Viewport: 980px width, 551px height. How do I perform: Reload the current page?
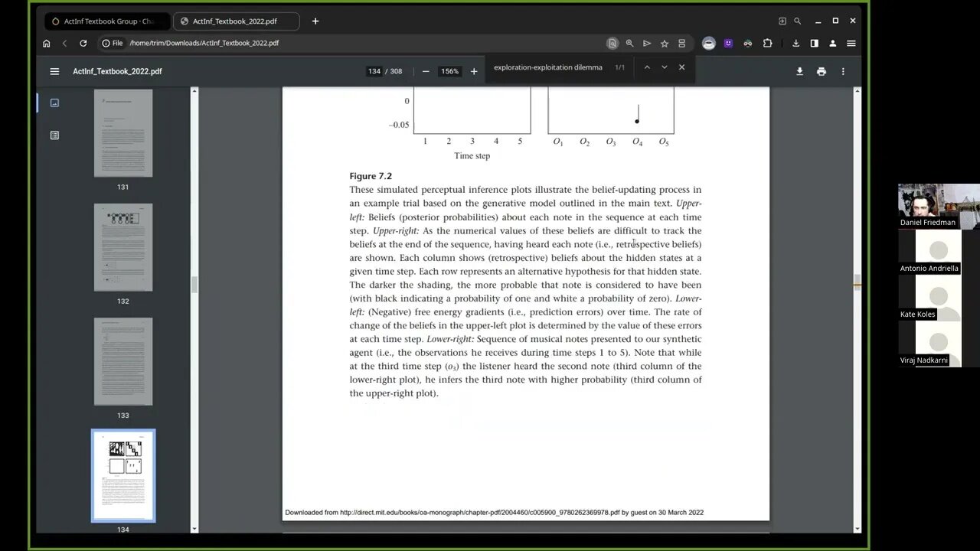(x=83, y=43)
